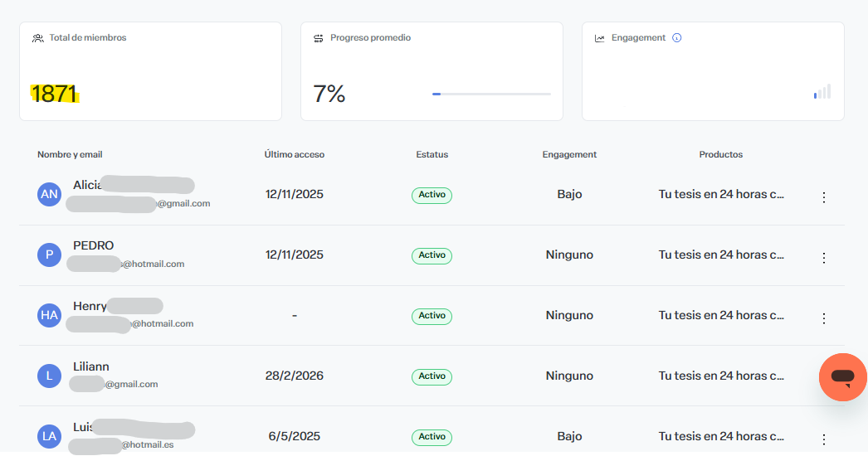Select the name Liliann in the list
Screen dimensions: 868x456
90,366
